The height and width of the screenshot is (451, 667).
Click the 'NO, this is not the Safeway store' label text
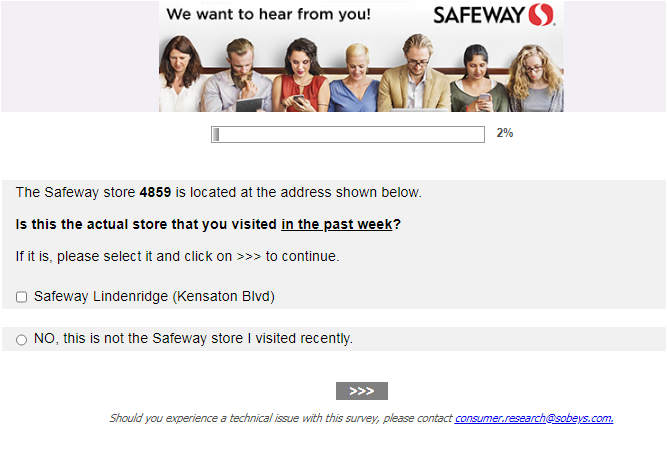193,339
